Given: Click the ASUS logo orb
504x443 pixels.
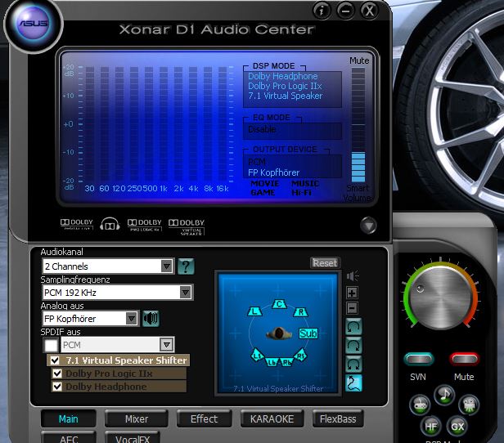Looking at the screenshot, I should tap(33, 24).
